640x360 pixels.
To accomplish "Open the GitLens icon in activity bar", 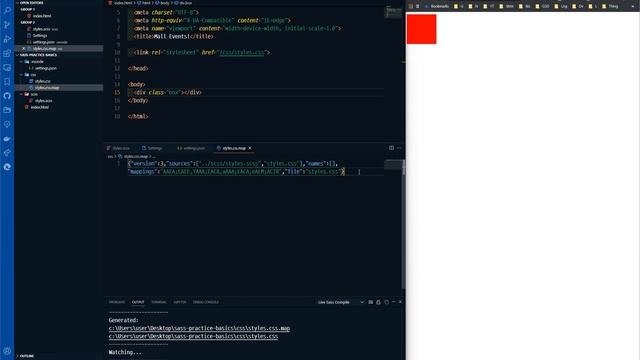I will click(7, 124).
